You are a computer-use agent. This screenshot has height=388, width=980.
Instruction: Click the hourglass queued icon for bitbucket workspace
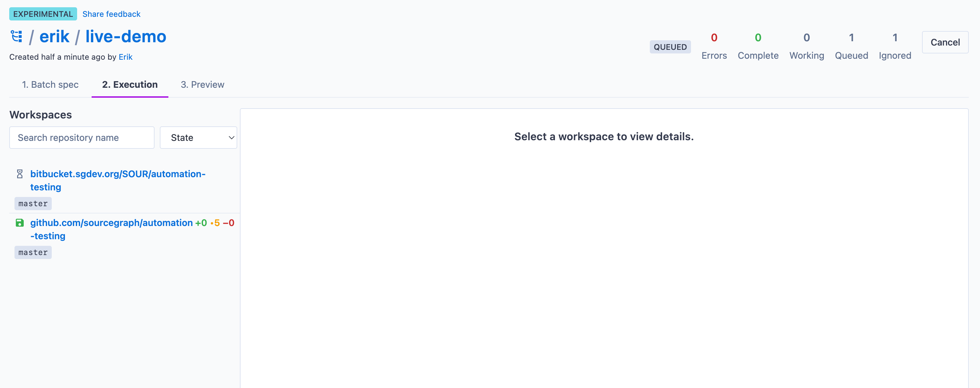[x=20, y=174]
